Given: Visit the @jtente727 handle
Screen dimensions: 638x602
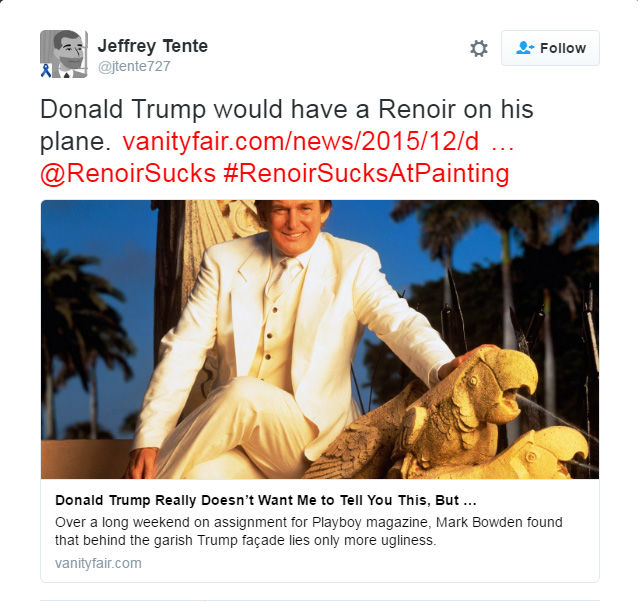Looking at the screenshot, I should pos(134,66).
